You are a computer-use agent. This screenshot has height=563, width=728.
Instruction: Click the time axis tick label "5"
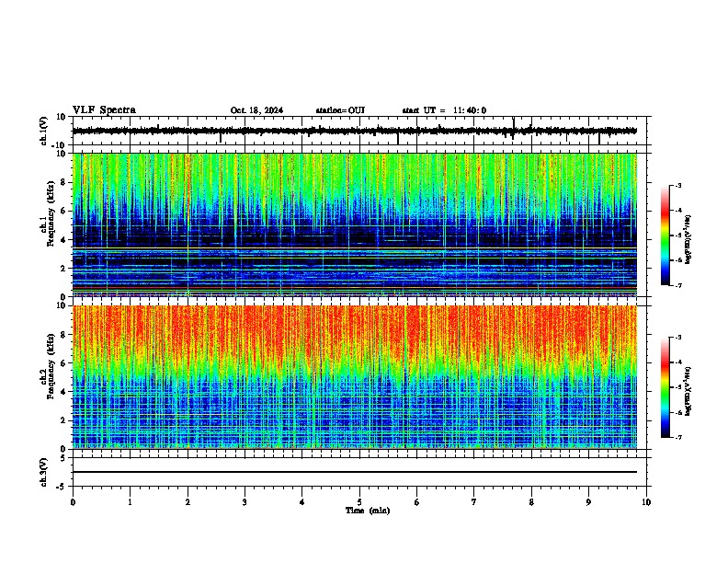click(359, 502)
